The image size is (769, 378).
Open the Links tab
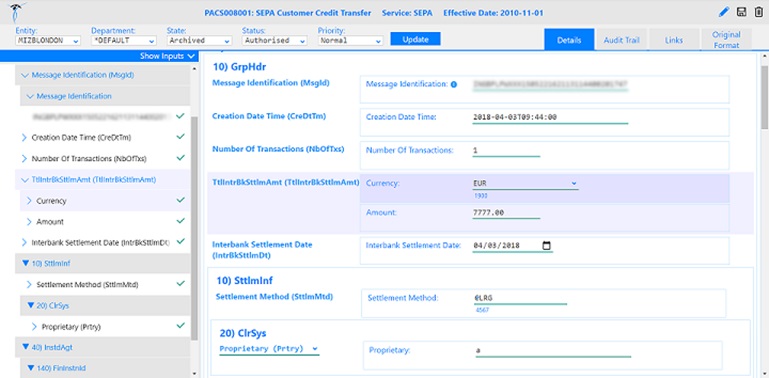pyautogui.click(x=674, y=40)
